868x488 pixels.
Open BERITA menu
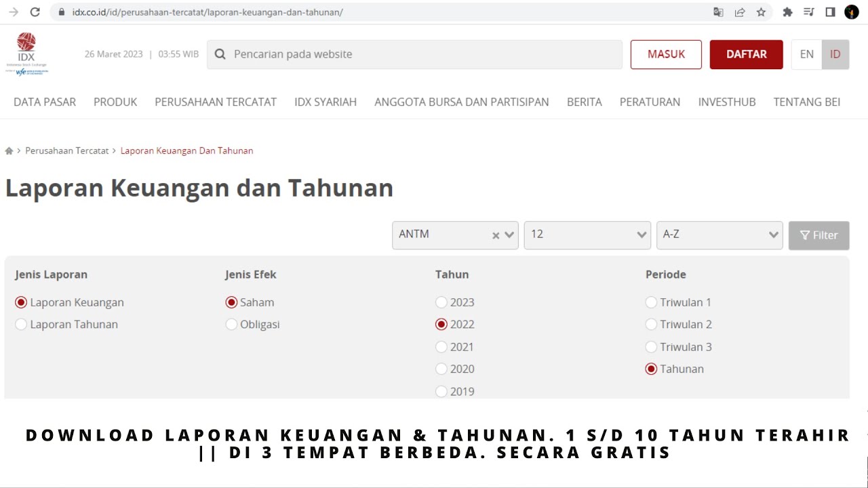pos(585,102)
